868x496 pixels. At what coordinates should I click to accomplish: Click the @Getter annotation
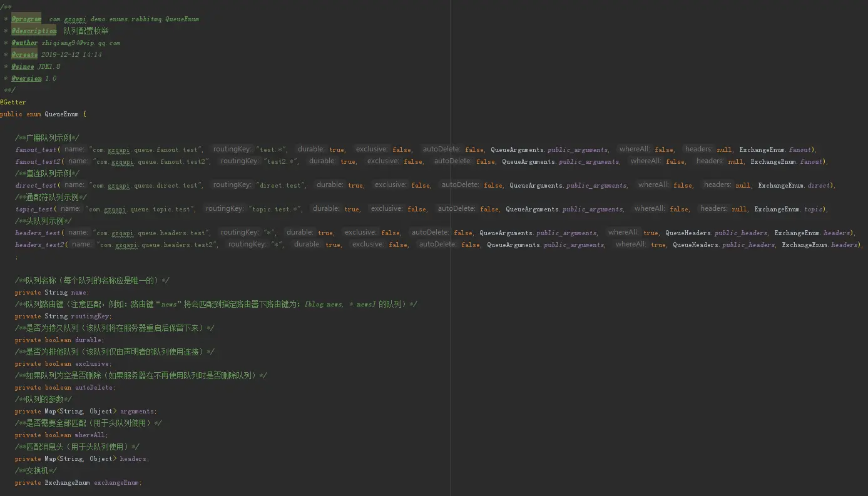pos(13,102)
